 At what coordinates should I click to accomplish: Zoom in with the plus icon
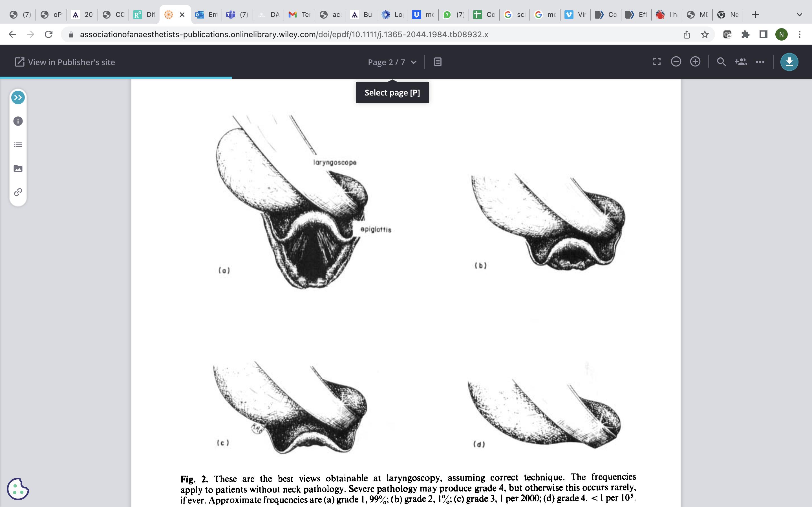pyautogui.click(x=695, y=62)
